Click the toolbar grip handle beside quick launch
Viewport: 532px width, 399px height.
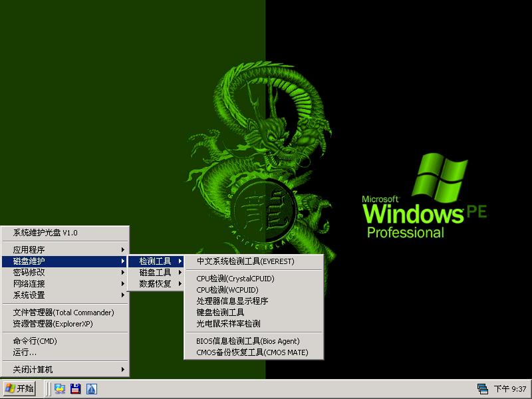coord(48,389)
